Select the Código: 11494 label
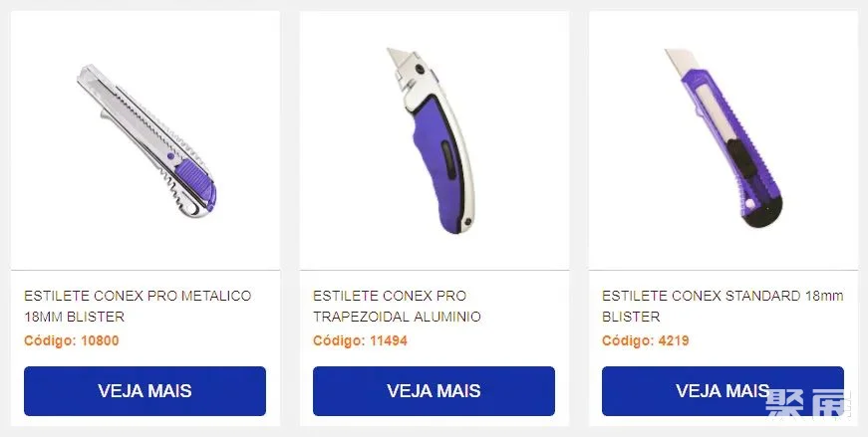The image size is (868, 437). (360, 340)
